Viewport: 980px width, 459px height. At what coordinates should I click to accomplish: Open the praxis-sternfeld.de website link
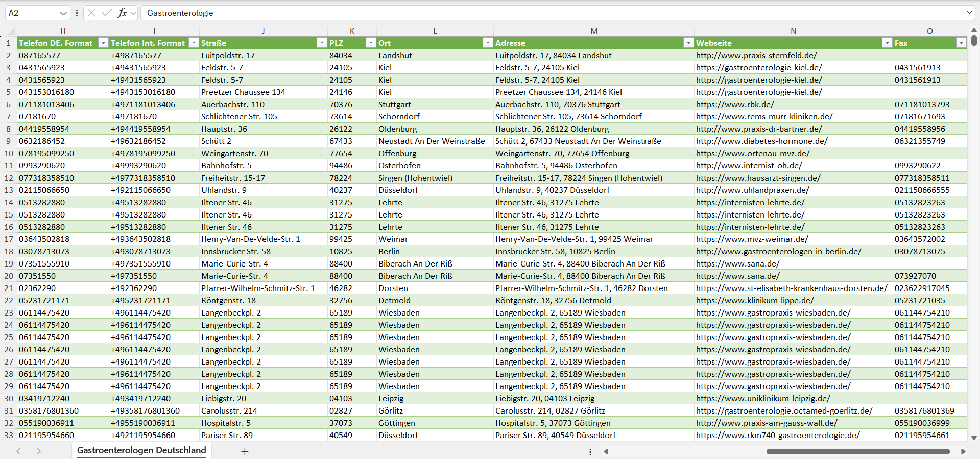[x=756, y=55]
